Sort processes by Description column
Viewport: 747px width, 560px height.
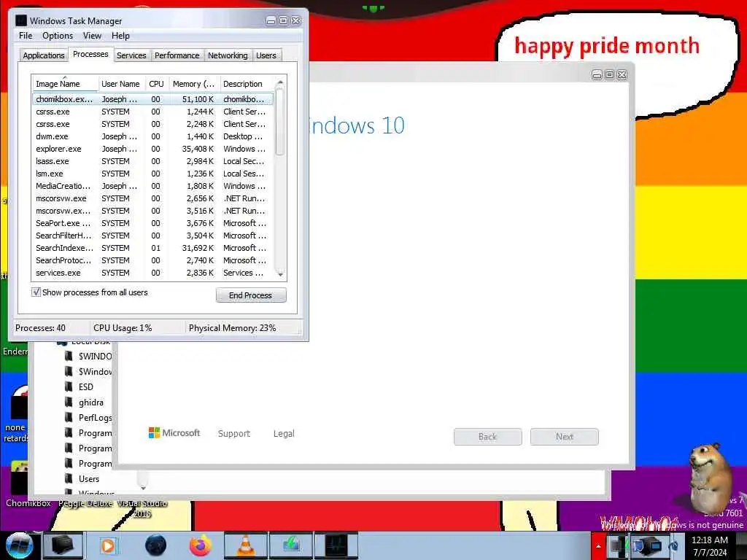pos(247,84)
